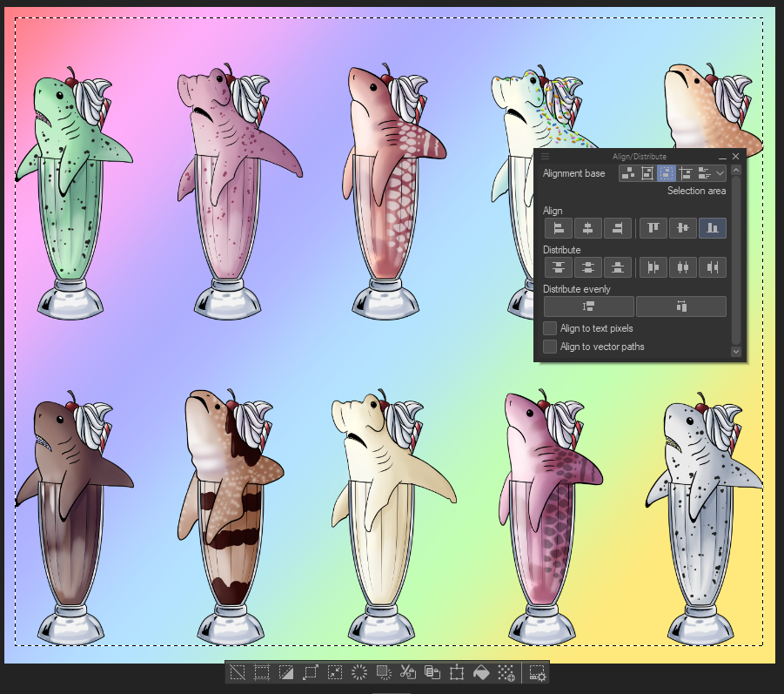Click the Distribute evenly horizontal spacing button

click(681, 307)
